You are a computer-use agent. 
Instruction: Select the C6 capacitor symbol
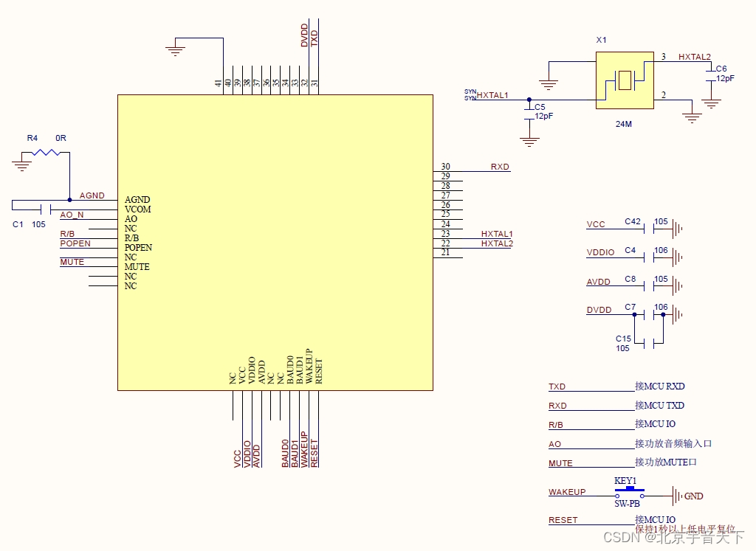click(x=711, y=76)
